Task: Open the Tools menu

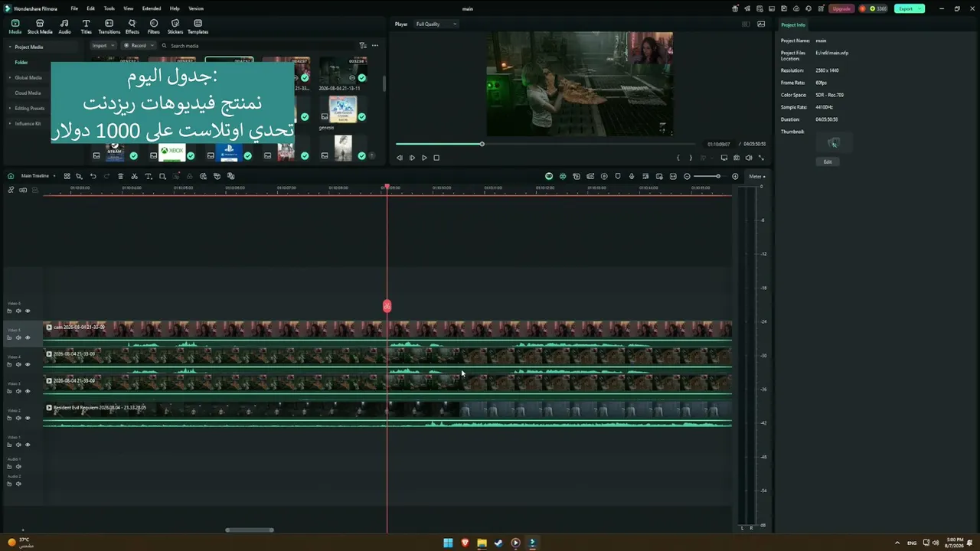Action: (109, 8)
